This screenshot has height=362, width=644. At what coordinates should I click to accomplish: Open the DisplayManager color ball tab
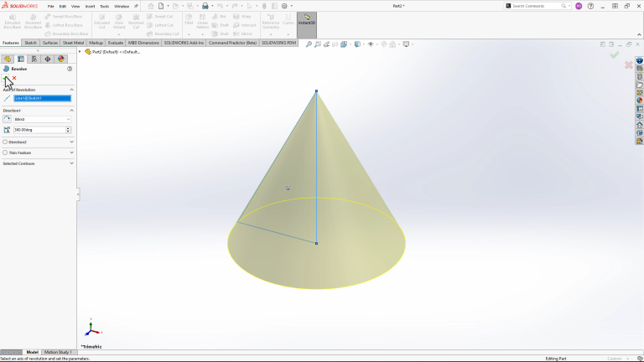61,59
